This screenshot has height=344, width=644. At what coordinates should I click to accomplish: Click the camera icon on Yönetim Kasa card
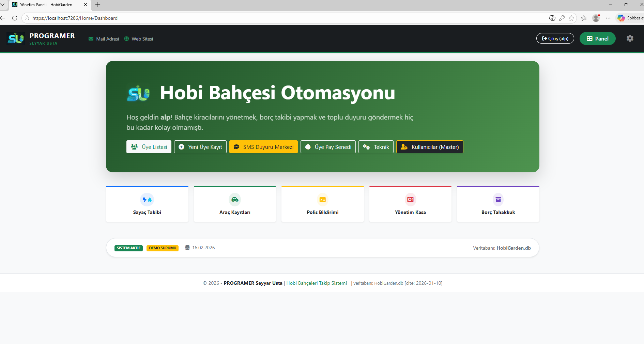click(x=410, y=200)
